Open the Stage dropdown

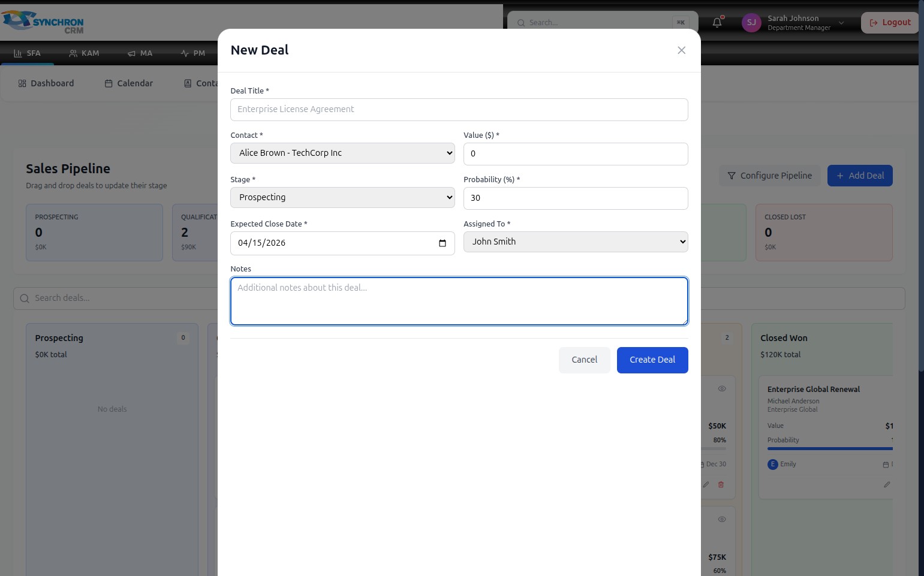[x=342, y=197]
